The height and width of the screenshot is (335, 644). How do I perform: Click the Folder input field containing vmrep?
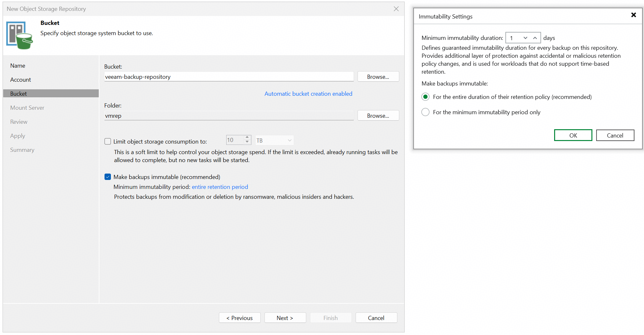229,115
